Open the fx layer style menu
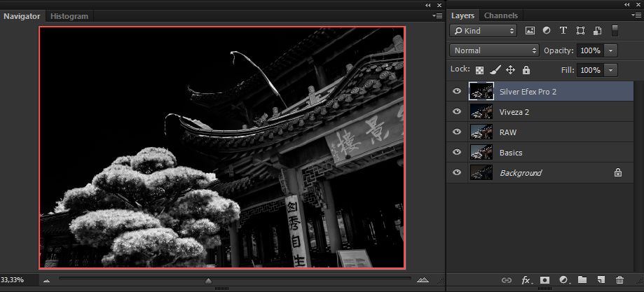Image resolution: width=644 pixels, height=292 pixels. [x=526, y=280]
